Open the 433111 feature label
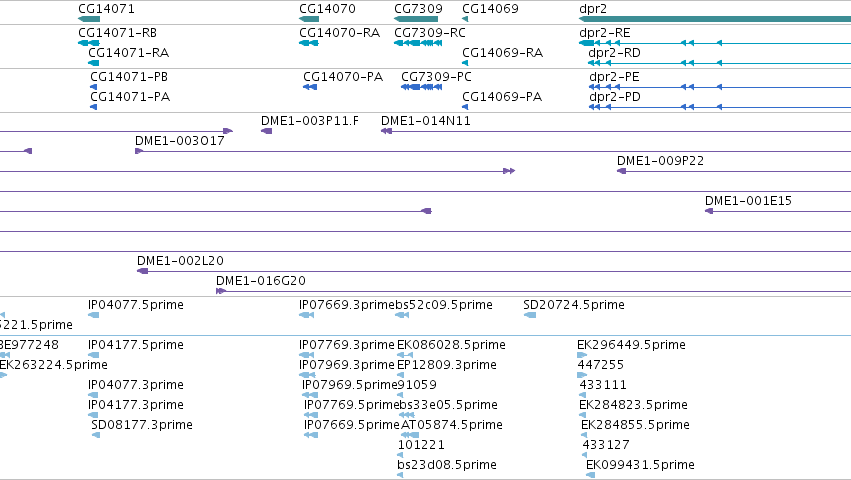The height and width of the screenshot is (480, 851). pyautogui.click(x=603, y=385)
